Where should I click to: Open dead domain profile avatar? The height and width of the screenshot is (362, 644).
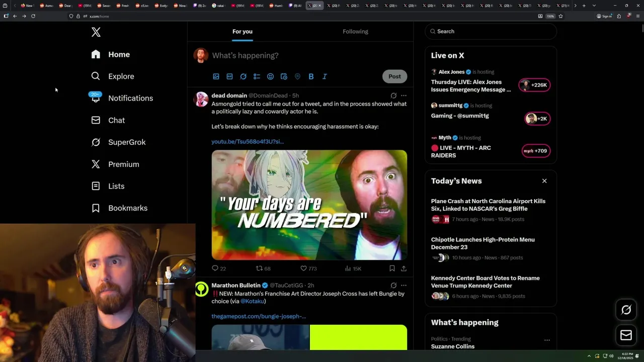pos(201,99)
